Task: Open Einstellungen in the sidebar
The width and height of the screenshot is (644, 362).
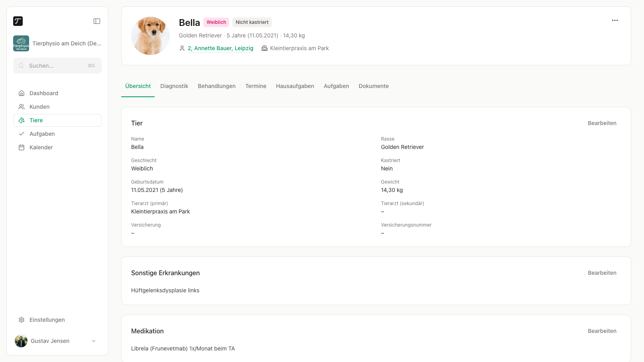Action: tap(57, 320)
